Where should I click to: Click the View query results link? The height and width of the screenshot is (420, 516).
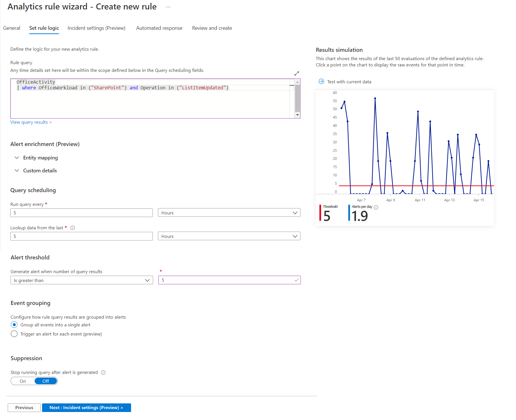tap(31, 122)
